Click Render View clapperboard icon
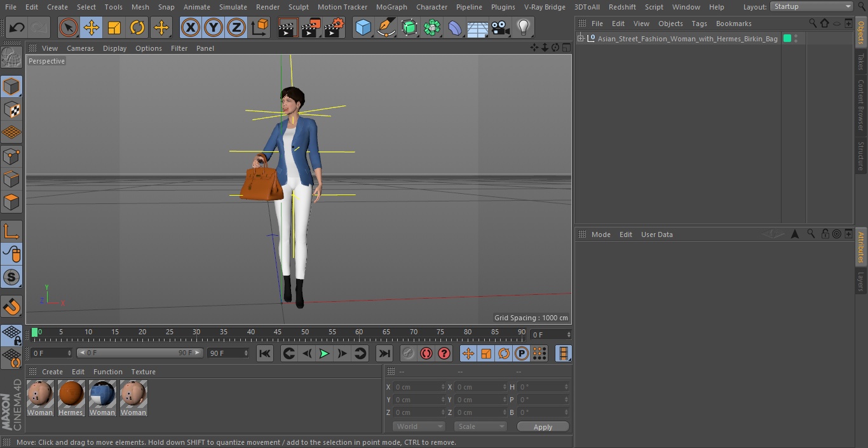 pos(288,27)
